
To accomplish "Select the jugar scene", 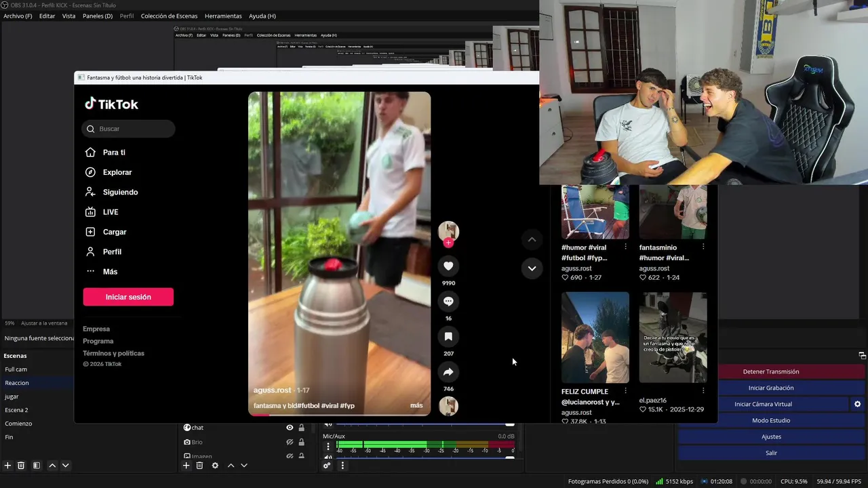I will pyautogui.click(x=37, y=396).
